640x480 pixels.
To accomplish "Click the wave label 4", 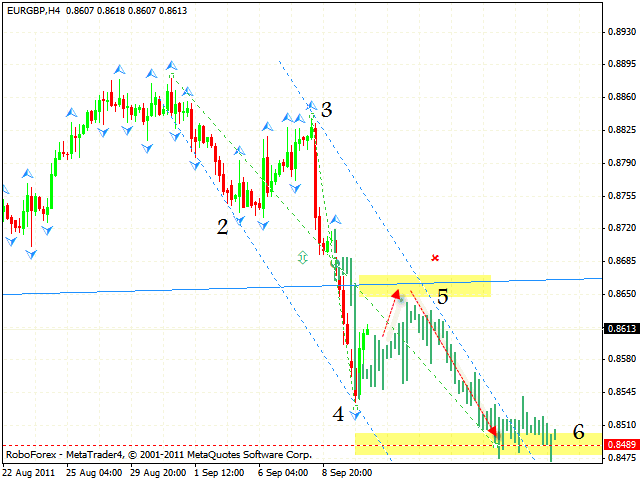I will pos(339,413).
